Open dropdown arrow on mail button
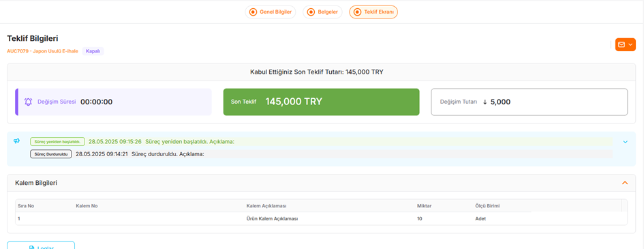This screenshot has width=644, height=249. pyautogui.click(x=630, y=44)
